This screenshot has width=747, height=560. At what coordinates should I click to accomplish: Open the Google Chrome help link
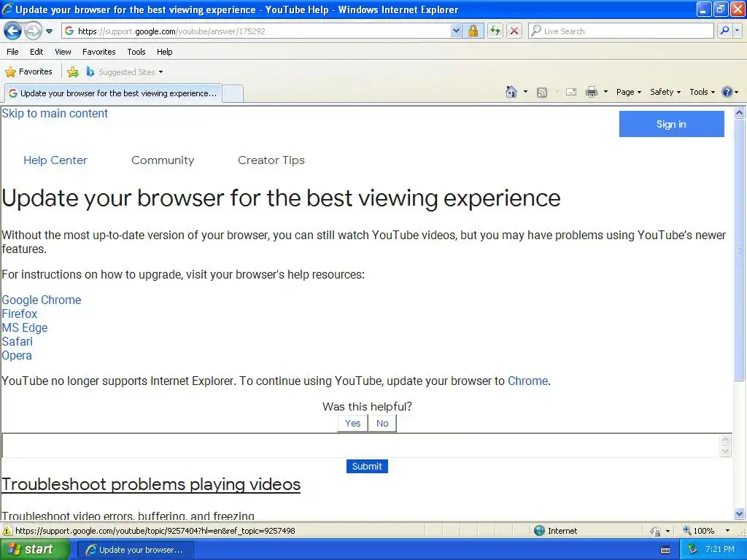(x=42, y=300)
